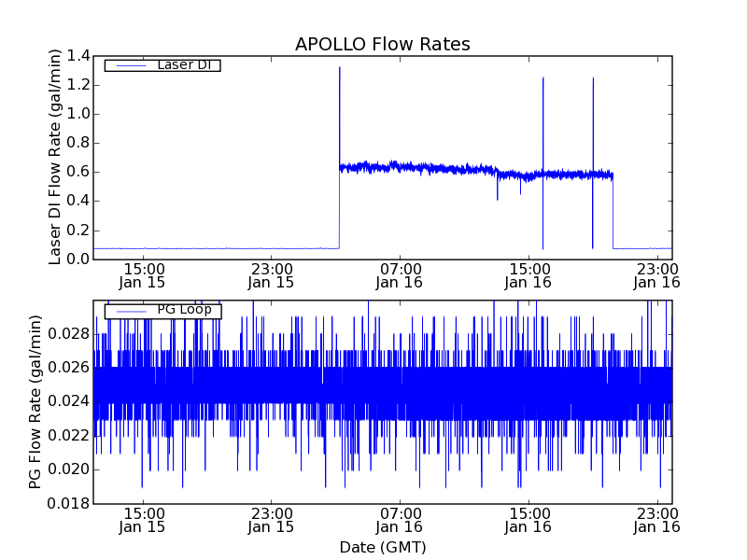Click the 0.028 tick label on PG axis
The image size is (747, 560).
65,334
